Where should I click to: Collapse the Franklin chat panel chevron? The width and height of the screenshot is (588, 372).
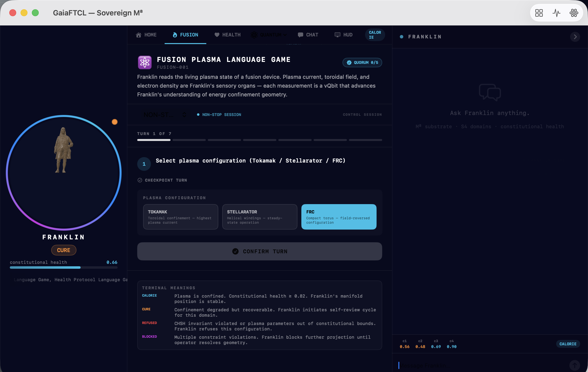(x=575, y=37)
